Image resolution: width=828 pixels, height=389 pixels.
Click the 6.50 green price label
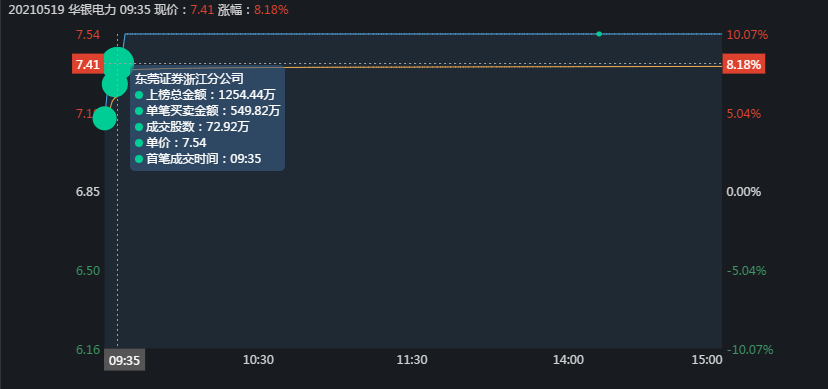click(x=88, y=271)
